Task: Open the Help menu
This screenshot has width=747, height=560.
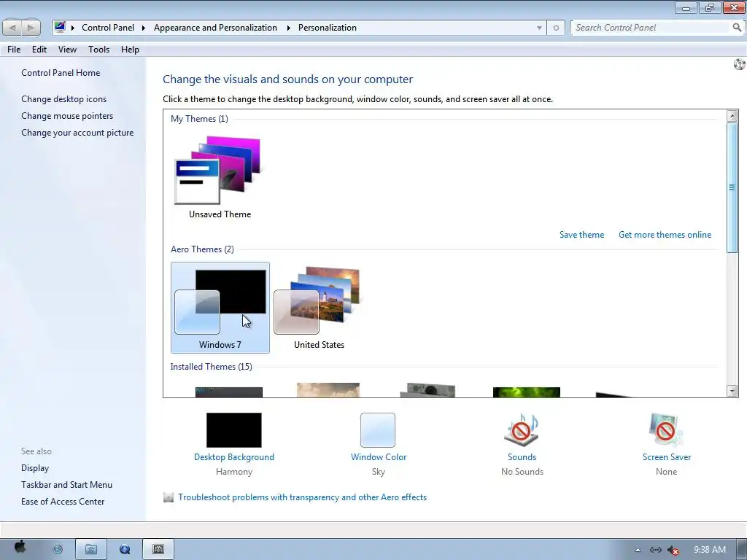Action: coord(130,50)
